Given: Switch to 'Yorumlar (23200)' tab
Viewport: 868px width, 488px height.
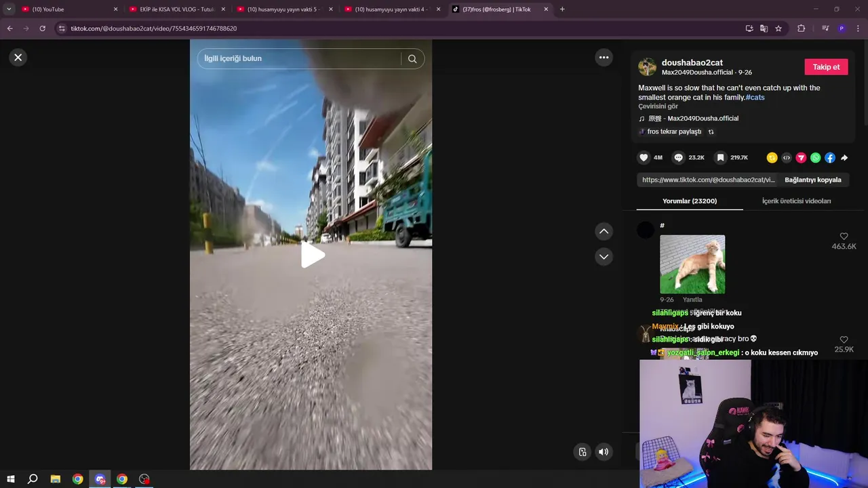Looking at the screenshot, I should click(x=689, y=201).
